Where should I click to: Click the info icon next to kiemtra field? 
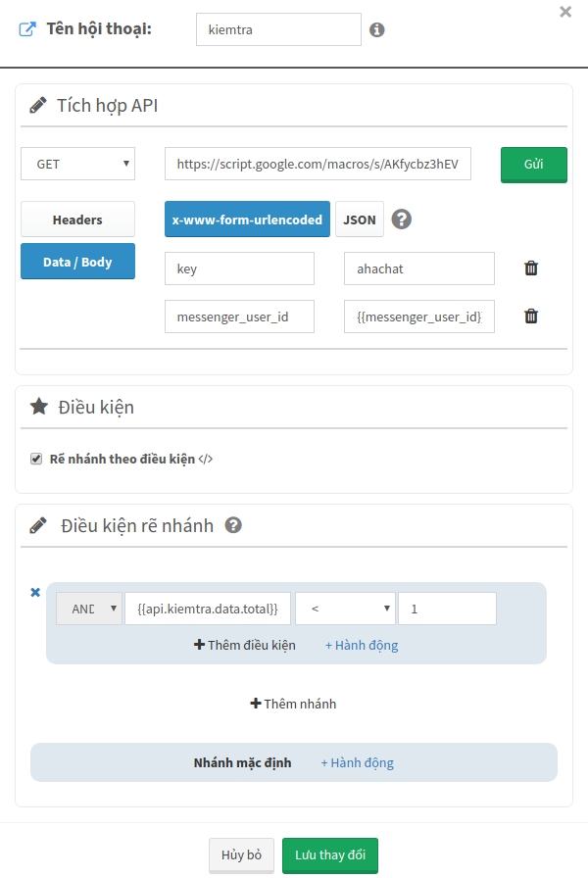377,30
